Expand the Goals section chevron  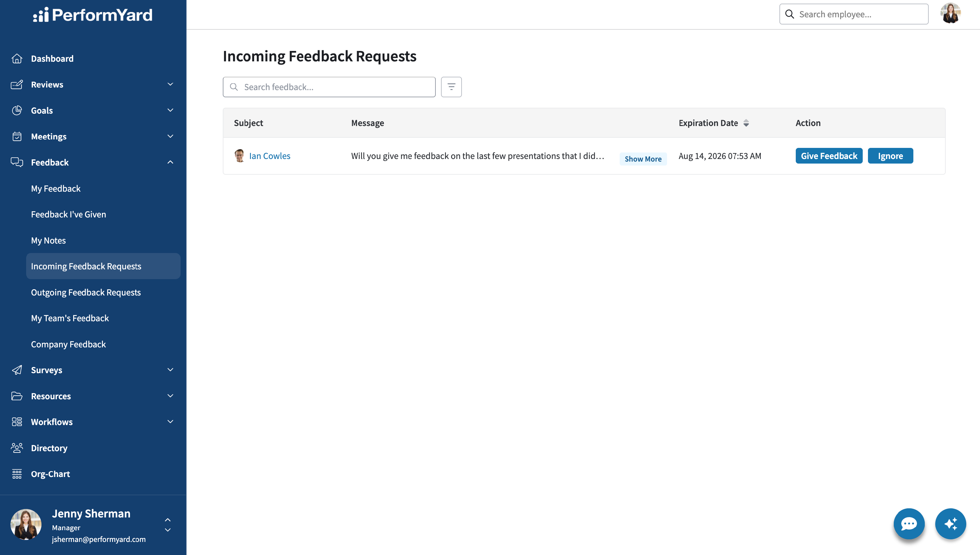point(171,110)
